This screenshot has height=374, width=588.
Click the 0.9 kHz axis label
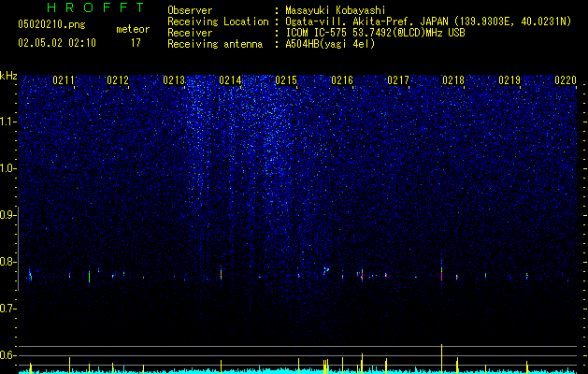click(x=8, y=215)
